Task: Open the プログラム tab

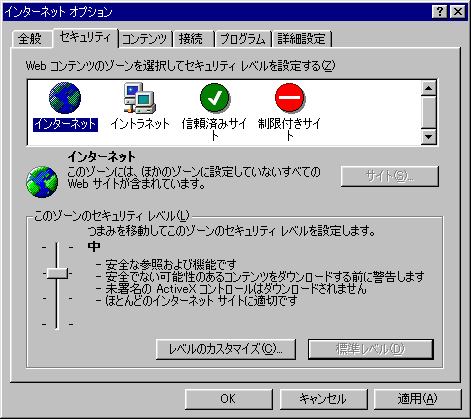Action: pyautogui.click(x=243, y=39)
